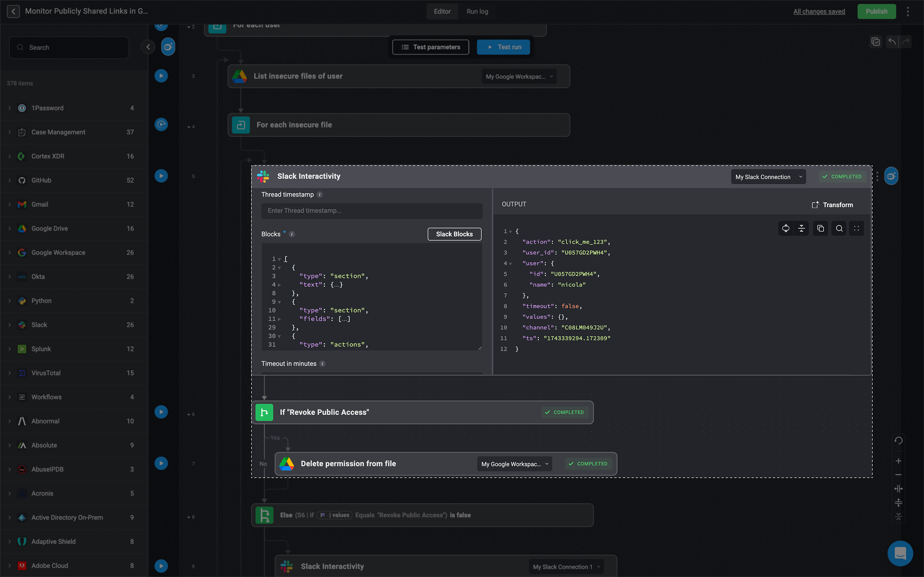The width and height of the screenshot is (924, 577).
Task: Open connection dropdown on Delete permission from file
Action: (515, 464)
